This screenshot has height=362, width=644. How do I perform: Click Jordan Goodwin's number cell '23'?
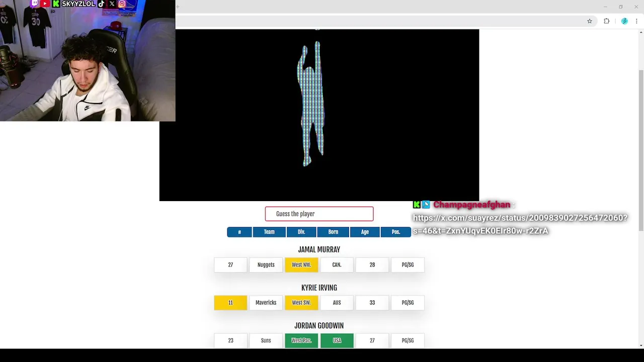230,340
